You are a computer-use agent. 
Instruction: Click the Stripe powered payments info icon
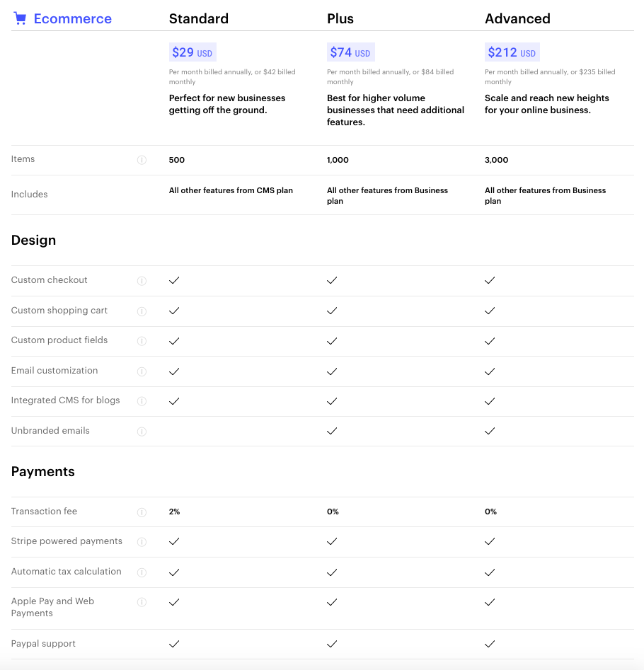(x=142, y=541)
